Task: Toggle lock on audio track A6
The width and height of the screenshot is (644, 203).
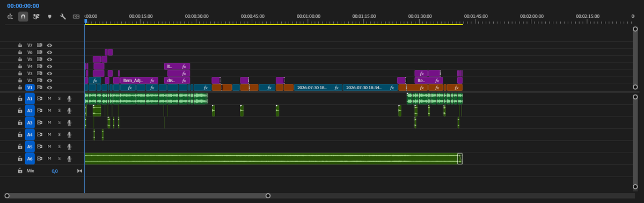Action: 20,158
